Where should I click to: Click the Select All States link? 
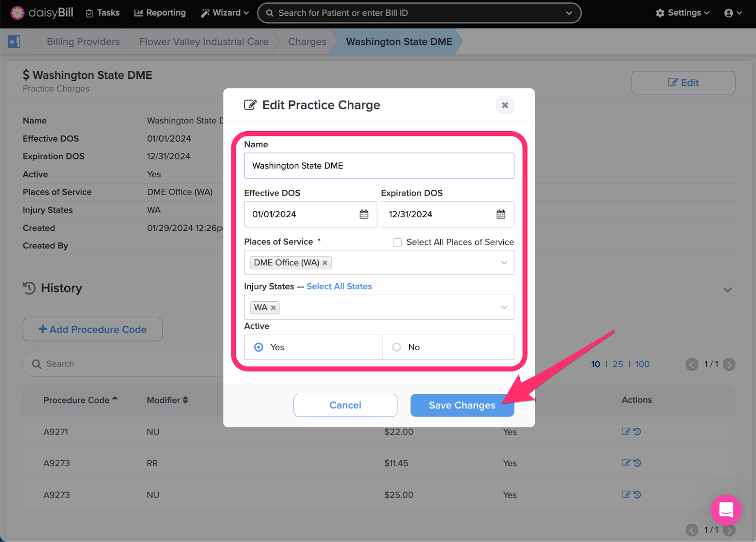[339, 287]
